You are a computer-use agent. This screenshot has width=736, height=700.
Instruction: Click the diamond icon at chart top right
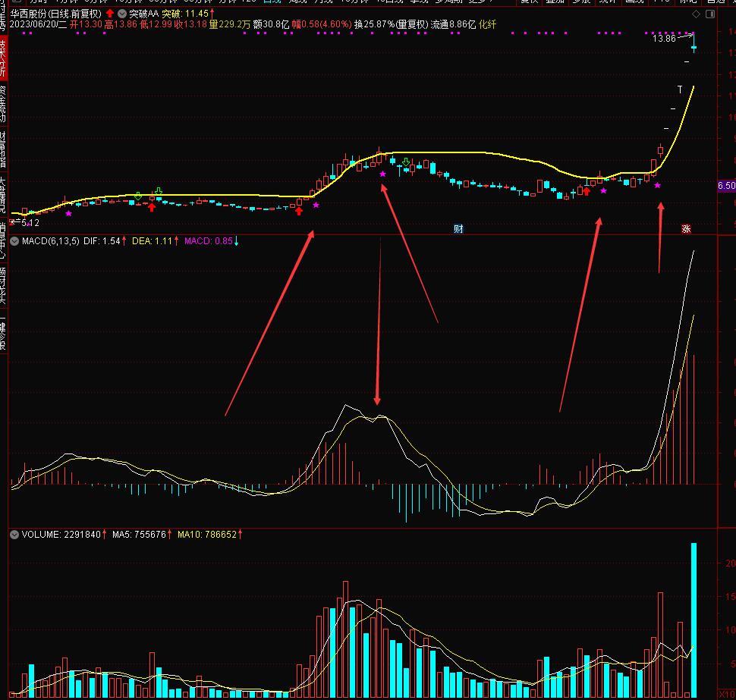tap(696, 14)
